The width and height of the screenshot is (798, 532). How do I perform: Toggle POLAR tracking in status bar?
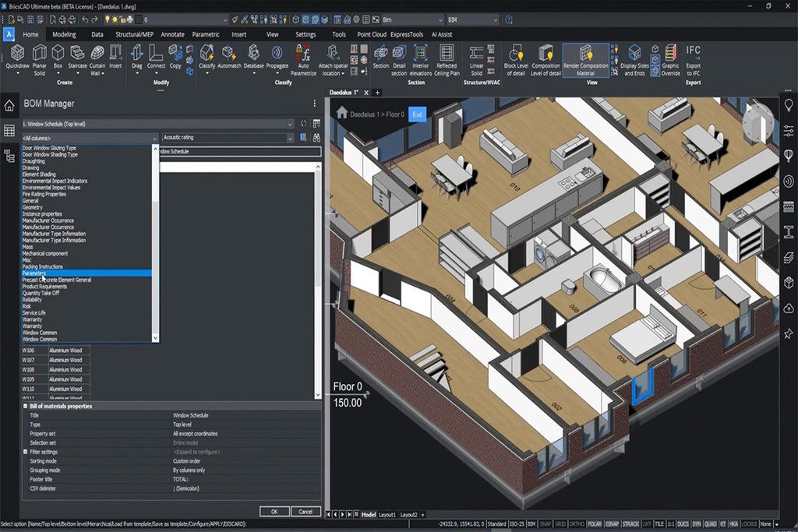tap(595, 524)
